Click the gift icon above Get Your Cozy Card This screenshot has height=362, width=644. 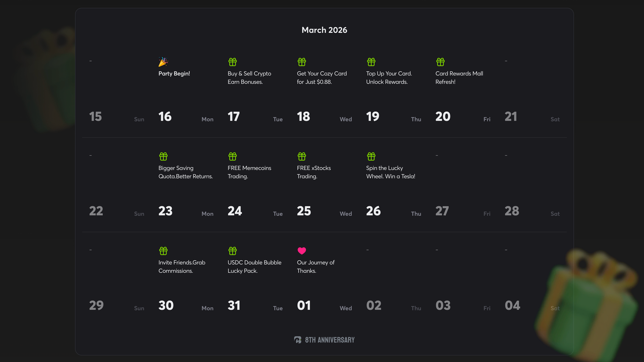(302, 62)
